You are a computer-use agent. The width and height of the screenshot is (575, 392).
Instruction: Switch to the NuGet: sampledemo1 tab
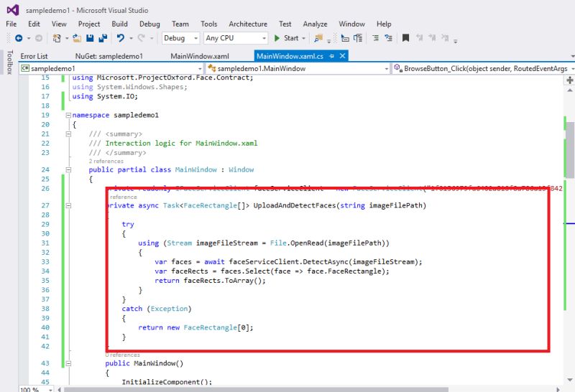[x=109, y=56]
